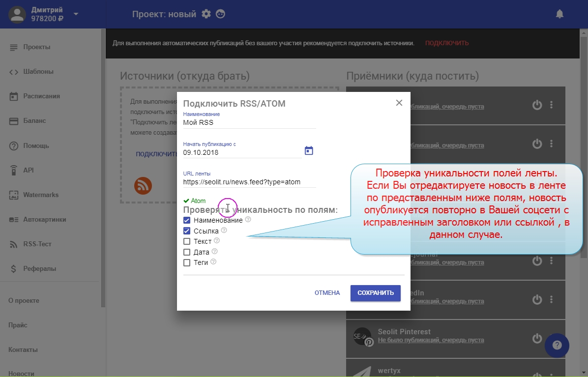Image resolution: width=588 pixels, height=377 pixels.
Task: Click the orange RSS feed icon
Action: 143,186
